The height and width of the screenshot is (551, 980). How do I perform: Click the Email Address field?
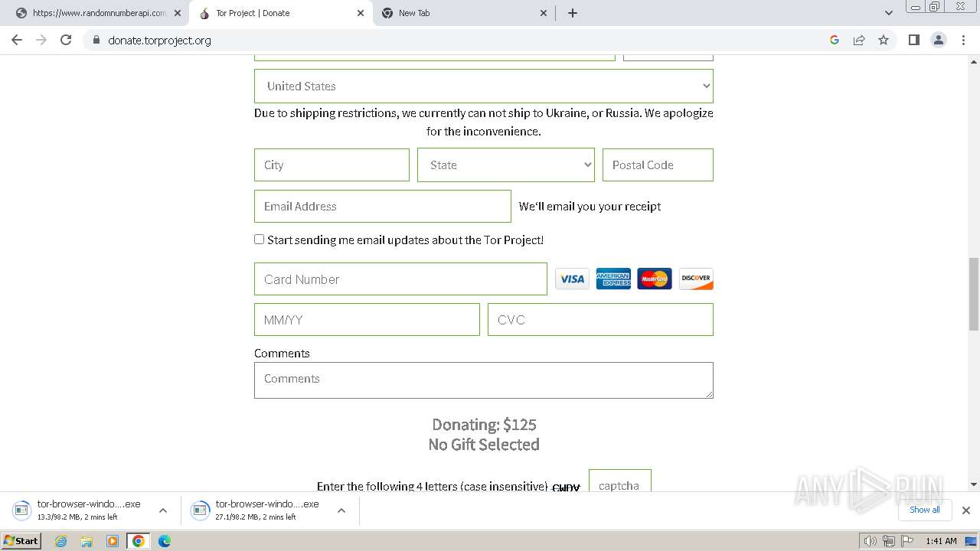383,207
